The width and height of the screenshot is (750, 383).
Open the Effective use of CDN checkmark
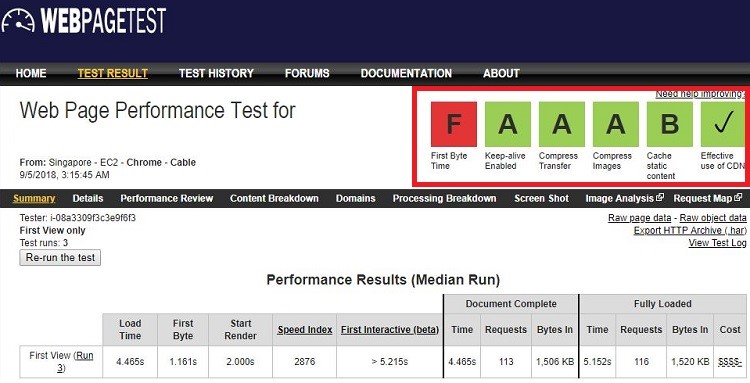pyautogui.click(x=723, y=124)
